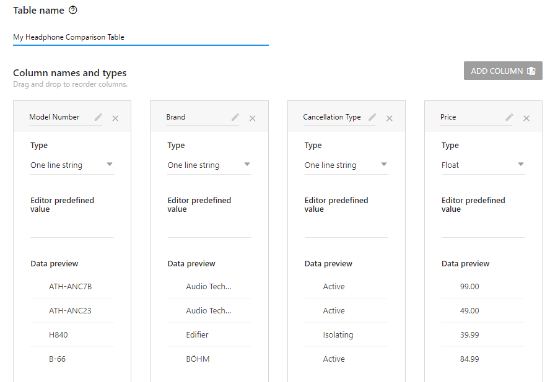
Task: Remove the Model Number column
Action: click(115, 119)
